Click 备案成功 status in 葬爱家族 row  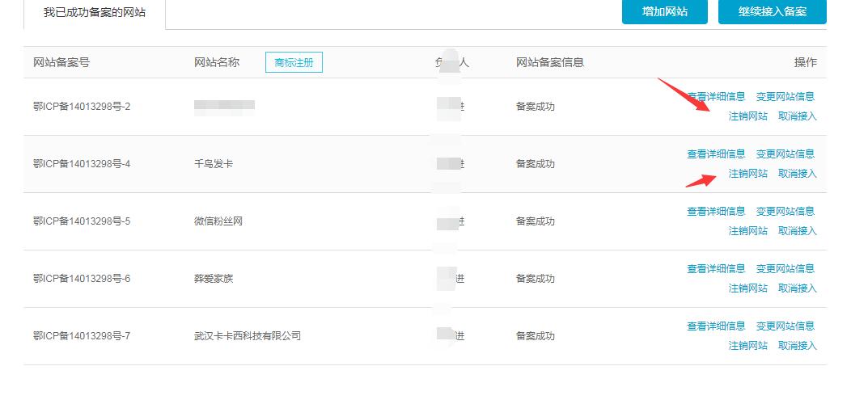coord(536,279)
